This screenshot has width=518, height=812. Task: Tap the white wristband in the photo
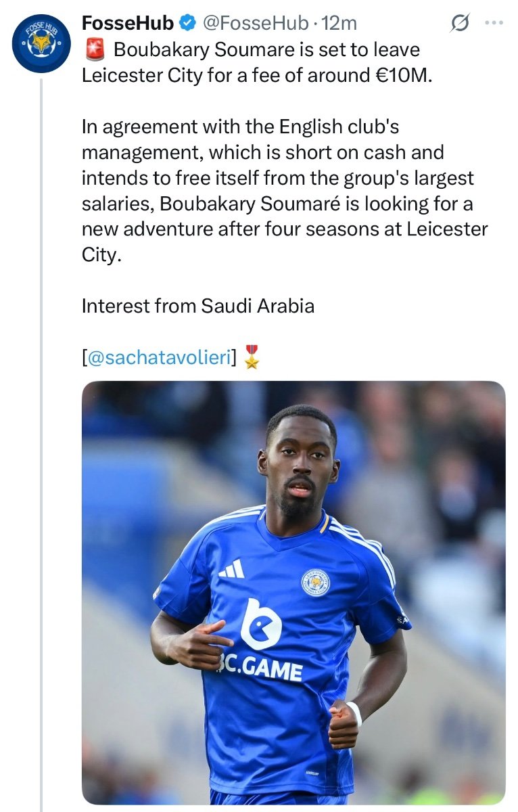354,713
